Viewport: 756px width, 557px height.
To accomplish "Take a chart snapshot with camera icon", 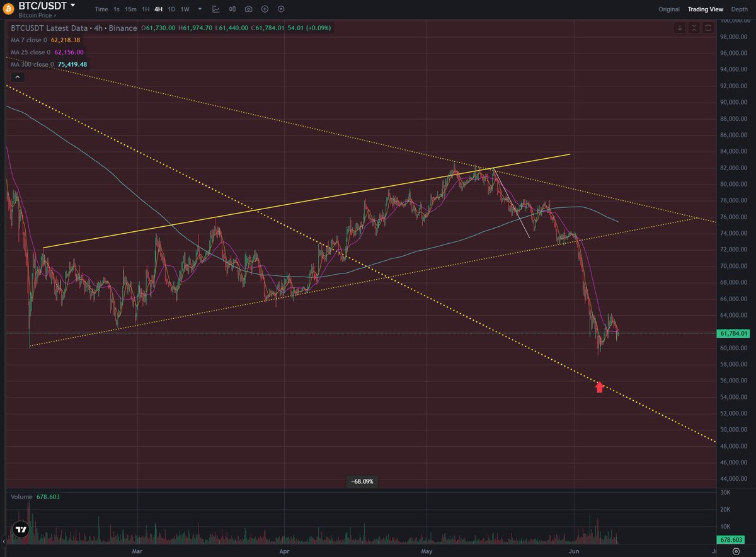I will 248,9.
